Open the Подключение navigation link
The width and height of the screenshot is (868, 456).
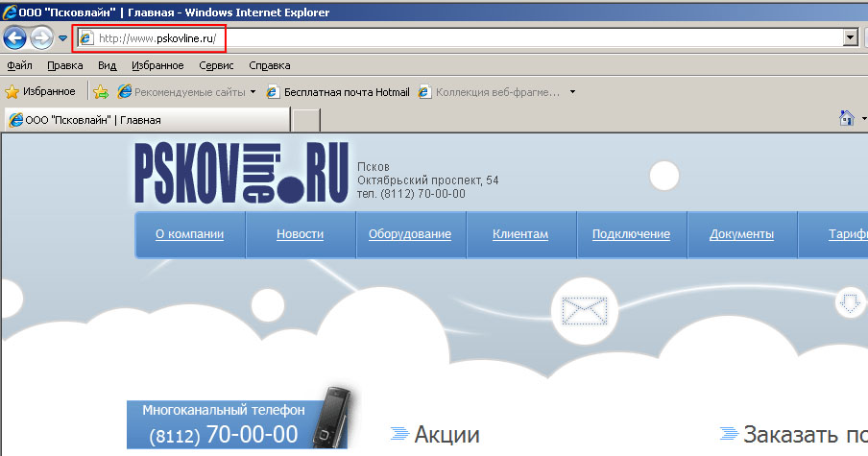click(631, 234)
